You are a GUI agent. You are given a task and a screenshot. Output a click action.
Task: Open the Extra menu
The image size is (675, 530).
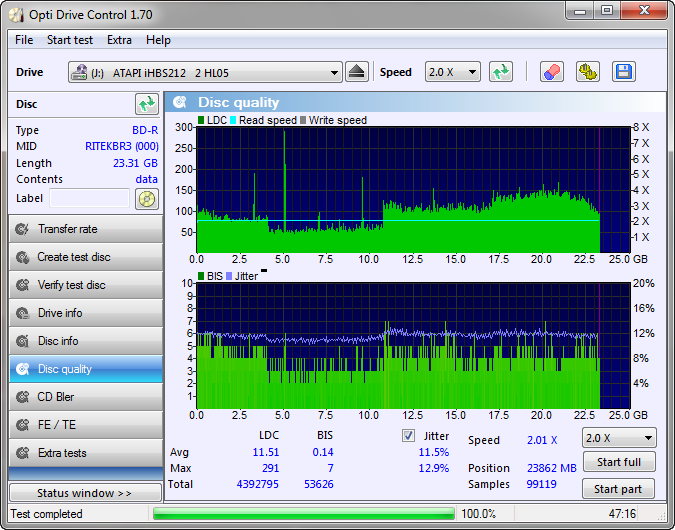[119, 40]
